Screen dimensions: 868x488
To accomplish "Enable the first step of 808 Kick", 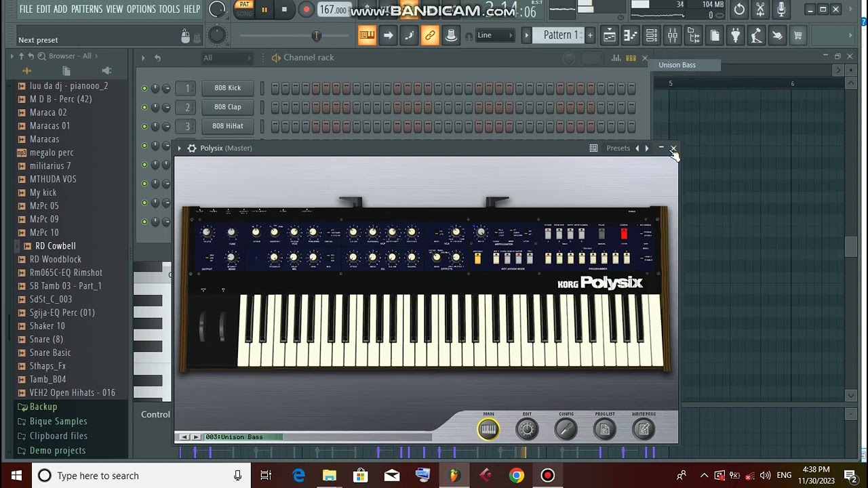I will click(x=275, y=88).
